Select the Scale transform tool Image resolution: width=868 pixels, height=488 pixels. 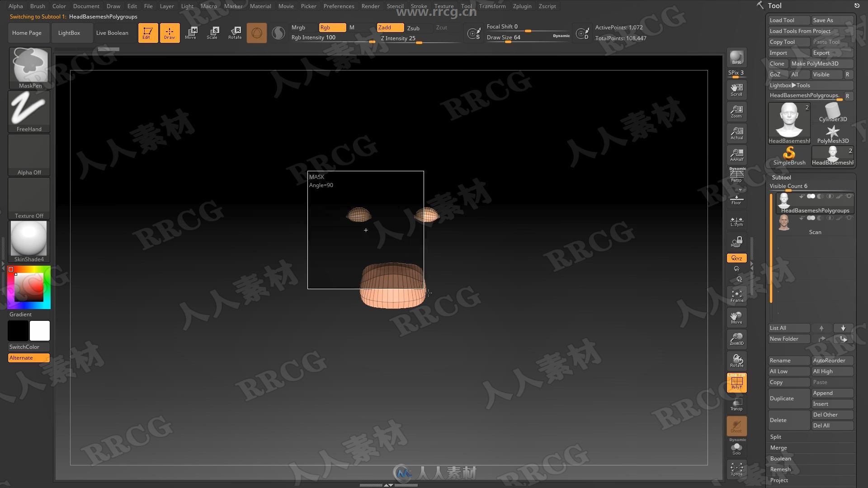(213, 33)
